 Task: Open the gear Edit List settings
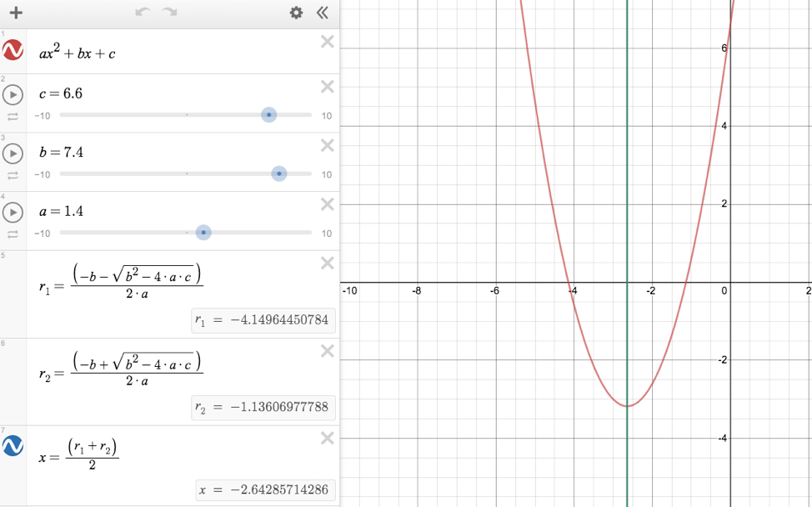click(296, 13)
